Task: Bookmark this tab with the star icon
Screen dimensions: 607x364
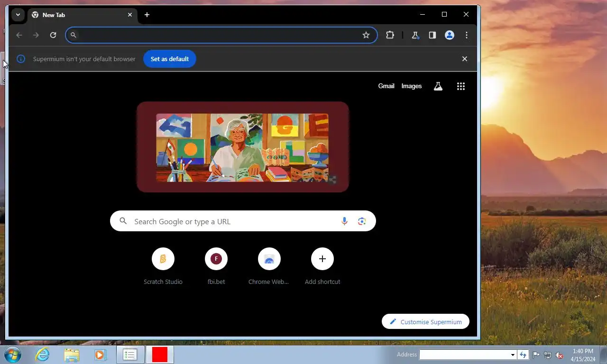Action: point(366,35)
